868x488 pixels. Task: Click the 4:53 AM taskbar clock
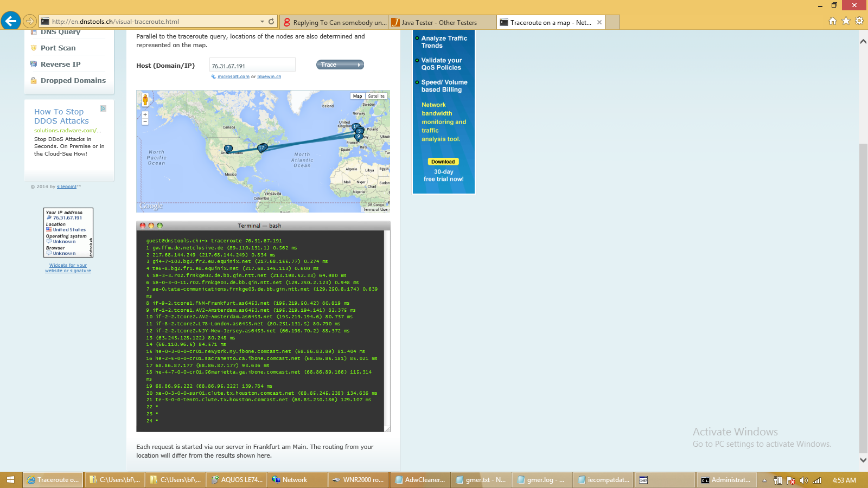pos(844,480)
